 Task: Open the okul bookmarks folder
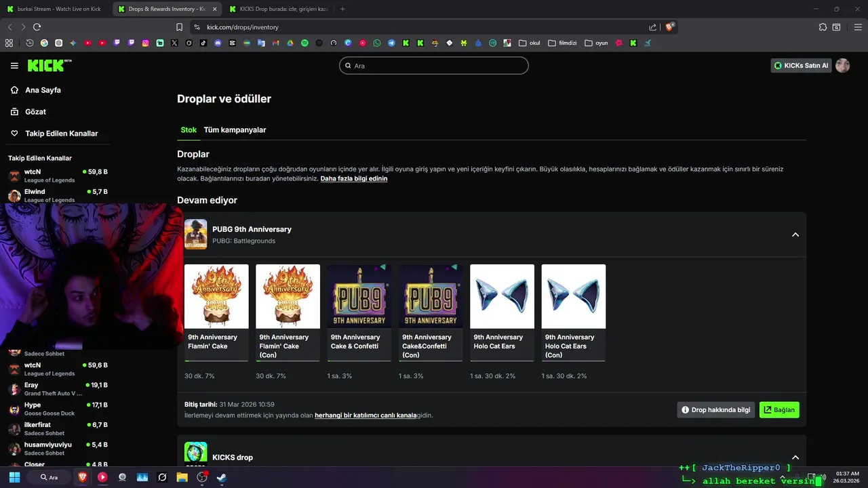530,43
